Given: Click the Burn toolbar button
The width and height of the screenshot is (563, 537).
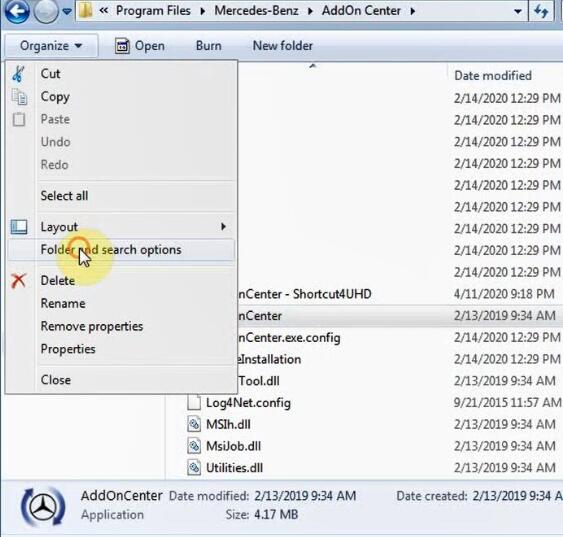Looking at the screenshot, I should click(x=208, y=46).
